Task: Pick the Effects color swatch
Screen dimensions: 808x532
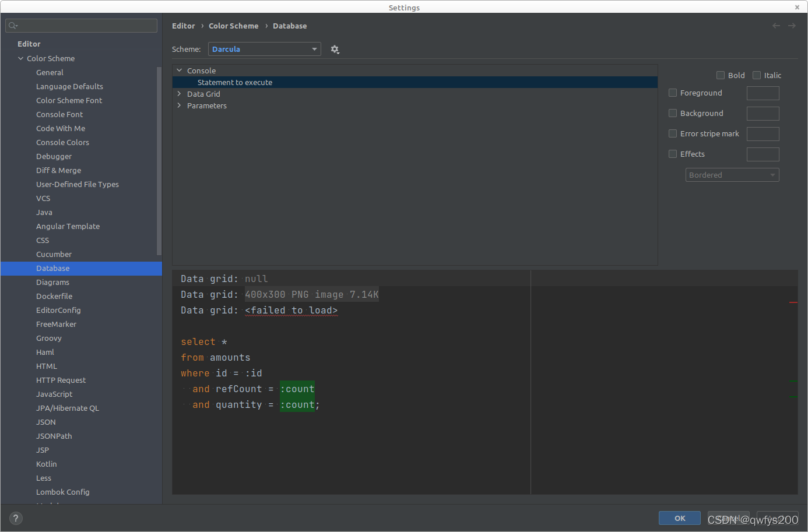Action: pos(763,154)
